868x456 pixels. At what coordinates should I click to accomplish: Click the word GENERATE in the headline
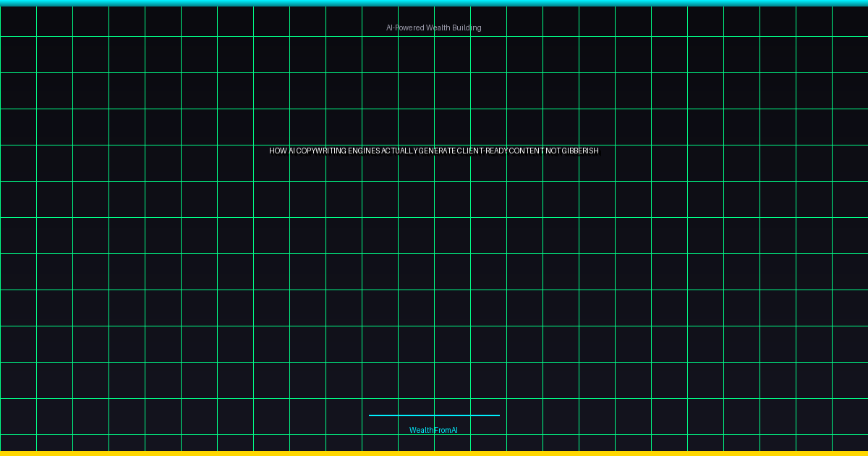[x=437, y=151]
